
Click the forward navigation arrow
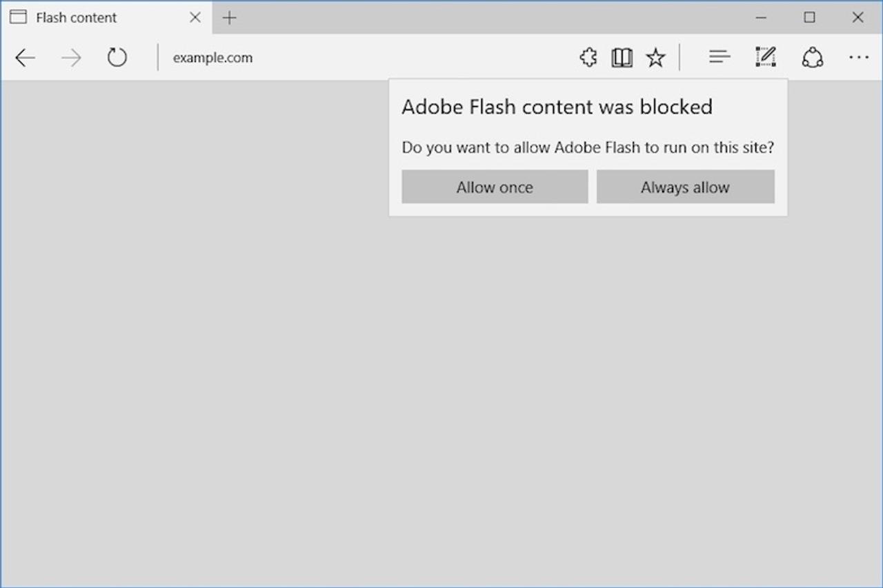[70, 57]
